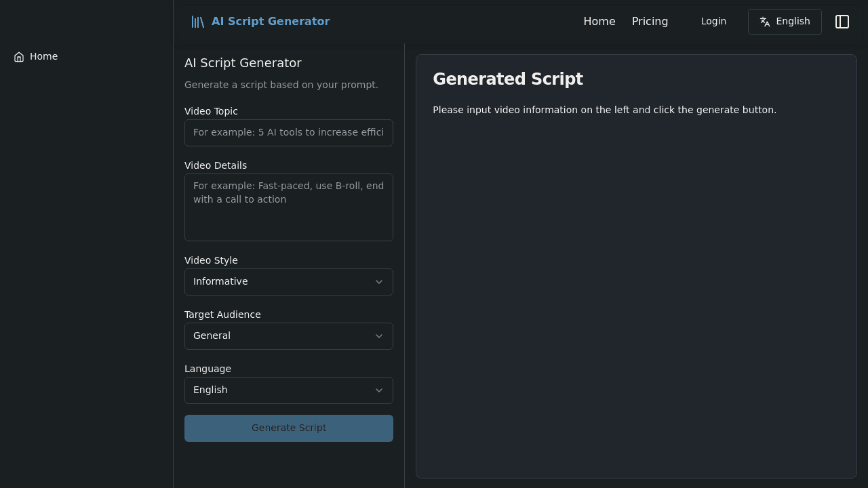Image resolution: width=868 pixels, height=488 pixels.
Task: Select Home in the top navigation bar
Action: tap(599, 21)
